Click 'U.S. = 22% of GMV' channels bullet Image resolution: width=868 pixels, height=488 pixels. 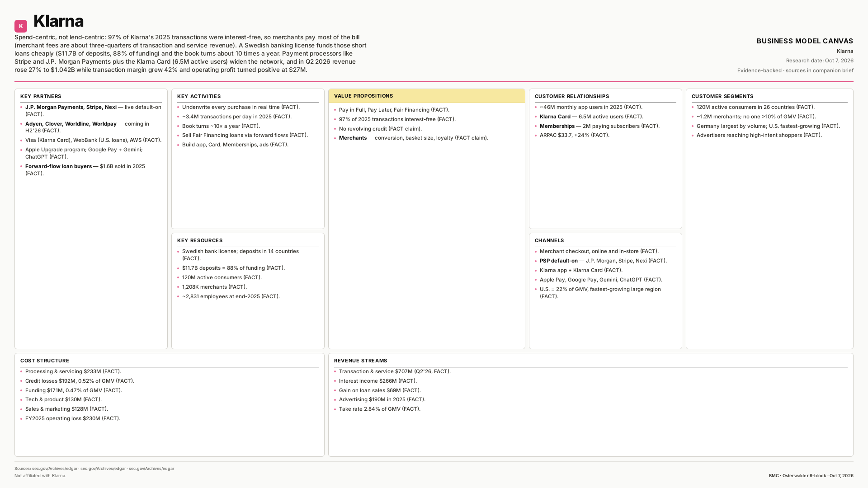click(x=600, y=293)
